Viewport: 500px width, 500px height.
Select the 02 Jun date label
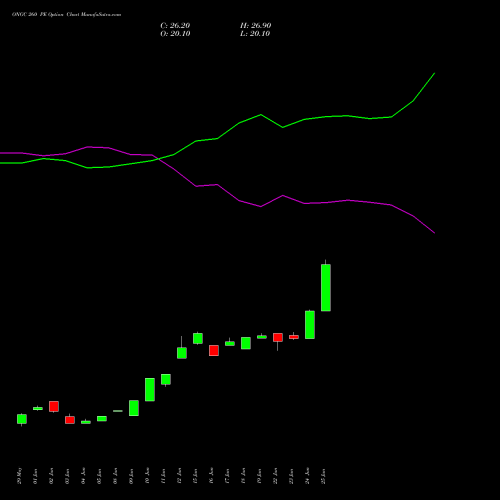pos(52,476)
